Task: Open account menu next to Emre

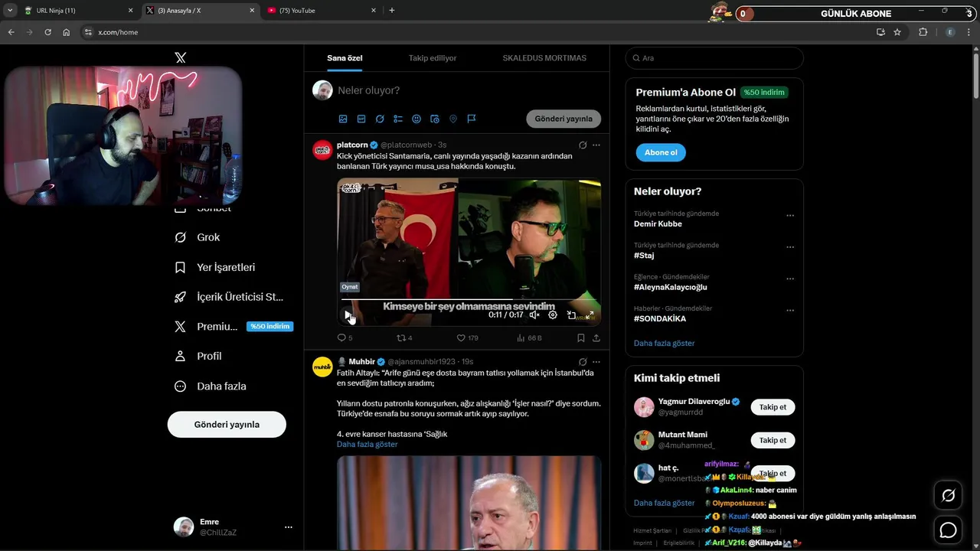Action: [289, 527]
